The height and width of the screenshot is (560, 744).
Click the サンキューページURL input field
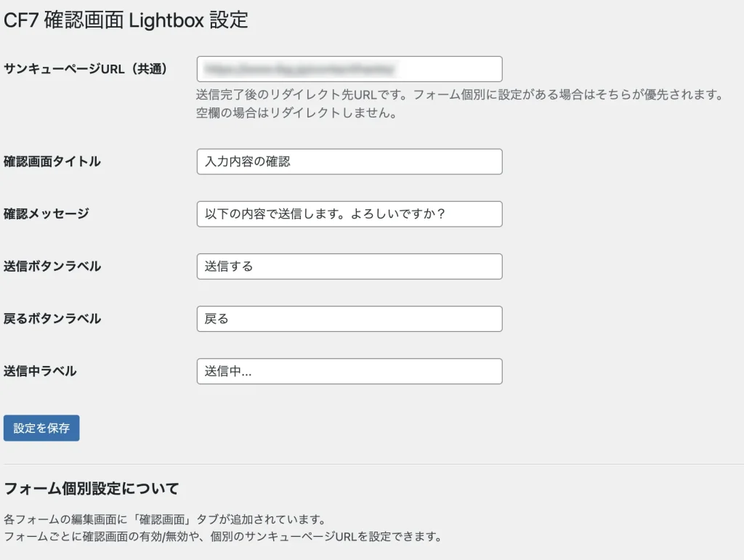point(349,69)
